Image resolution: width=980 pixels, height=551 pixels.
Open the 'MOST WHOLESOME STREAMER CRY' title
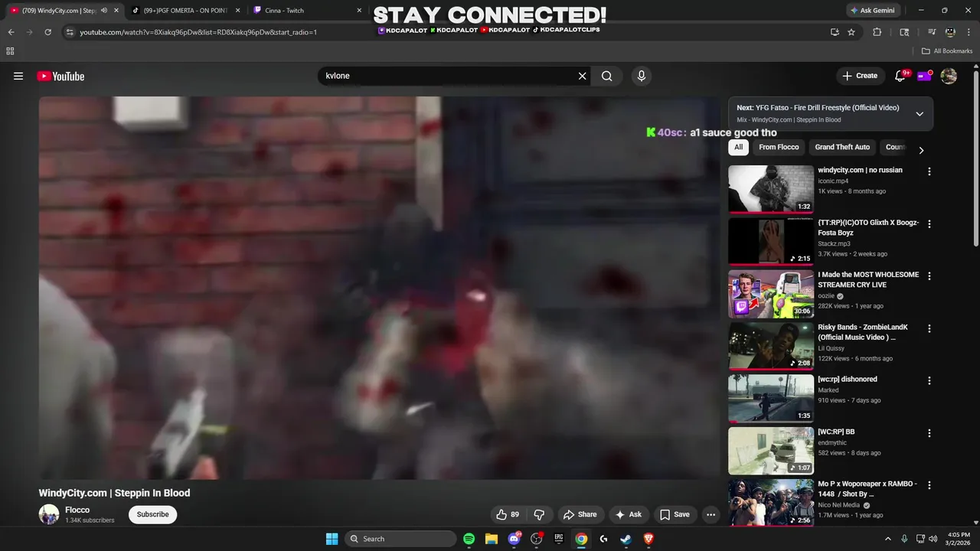point(868,279)
